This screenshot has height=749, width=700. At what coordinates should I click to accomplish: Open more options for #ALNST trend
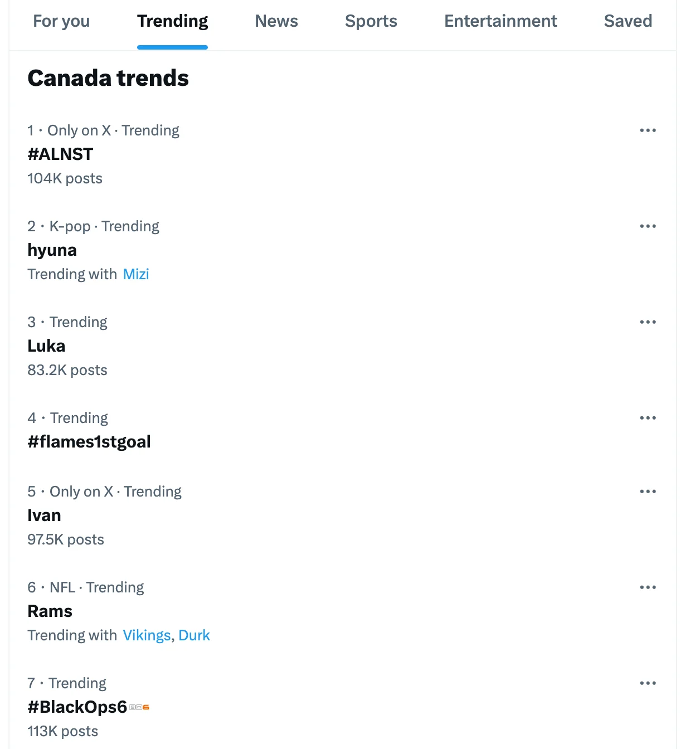pyautogui.click(x=648, y=130)
